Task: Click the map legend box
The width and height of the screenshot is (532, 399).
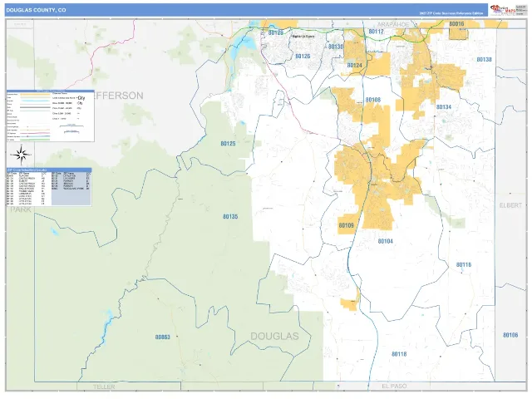Action: coord(51,116)
